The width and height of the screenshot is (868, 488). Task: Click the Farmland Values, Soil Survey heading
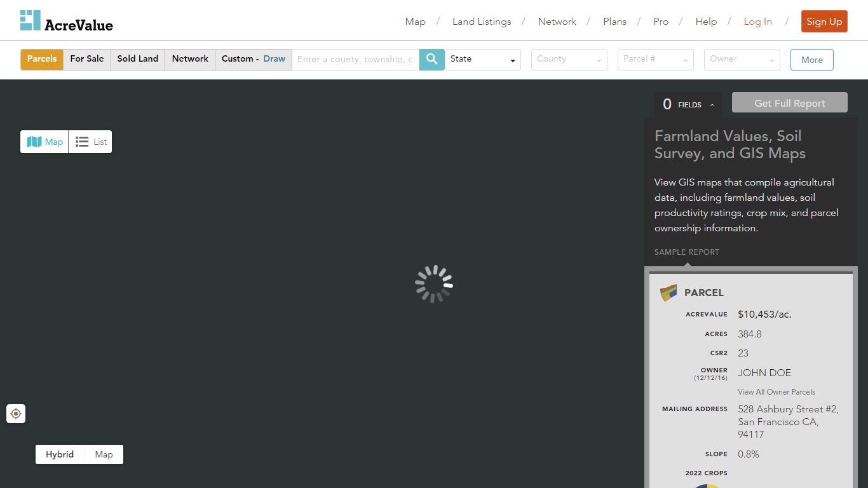click(730, 145)
